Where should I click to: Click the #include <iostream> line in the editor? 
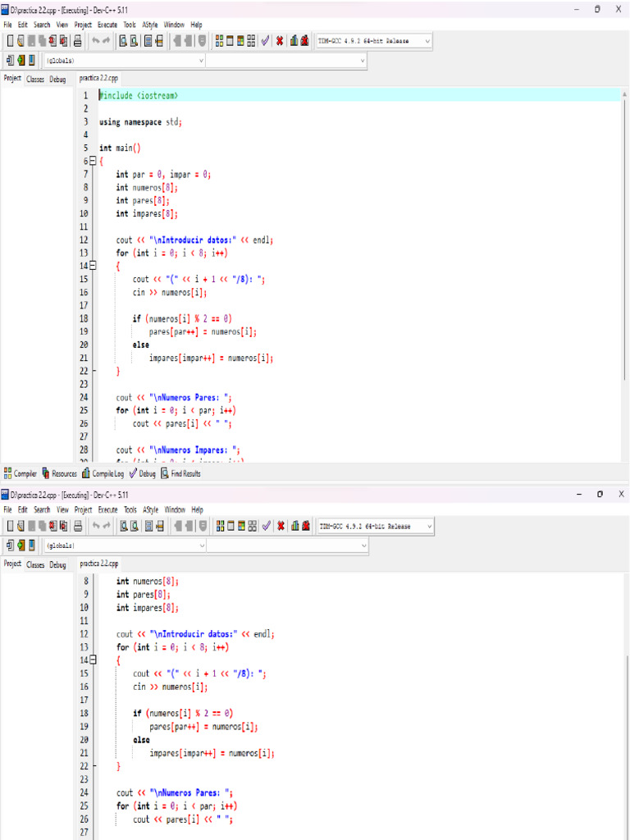(x=138, y=95)
